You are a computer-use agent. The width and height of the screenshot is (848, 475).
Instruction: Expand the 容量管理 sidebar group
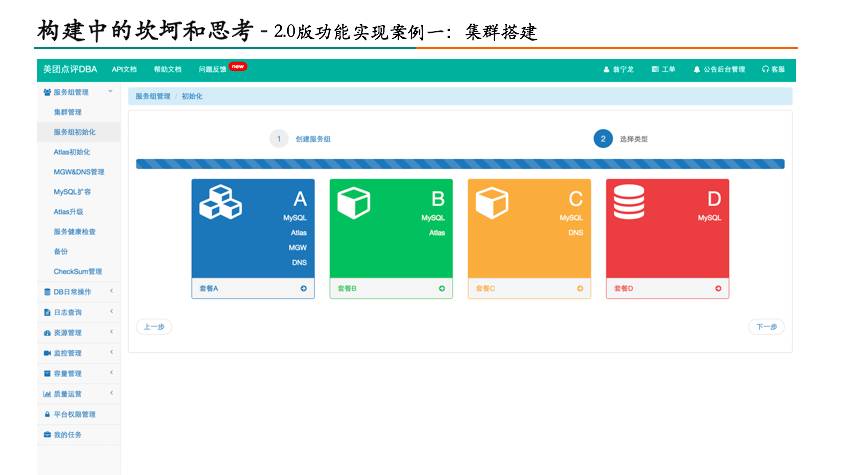(111, 373)
